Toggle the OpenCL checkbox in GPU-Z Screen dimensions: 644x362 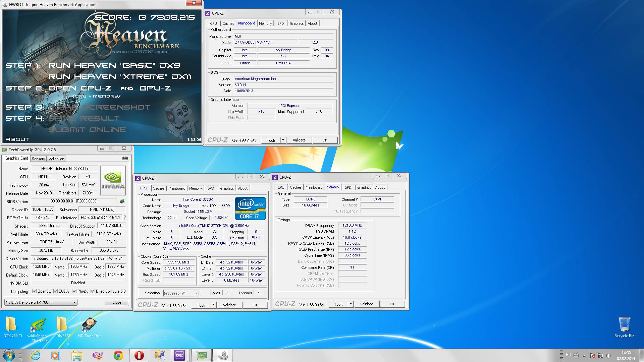pyautogui.click(x=34, y=291)
